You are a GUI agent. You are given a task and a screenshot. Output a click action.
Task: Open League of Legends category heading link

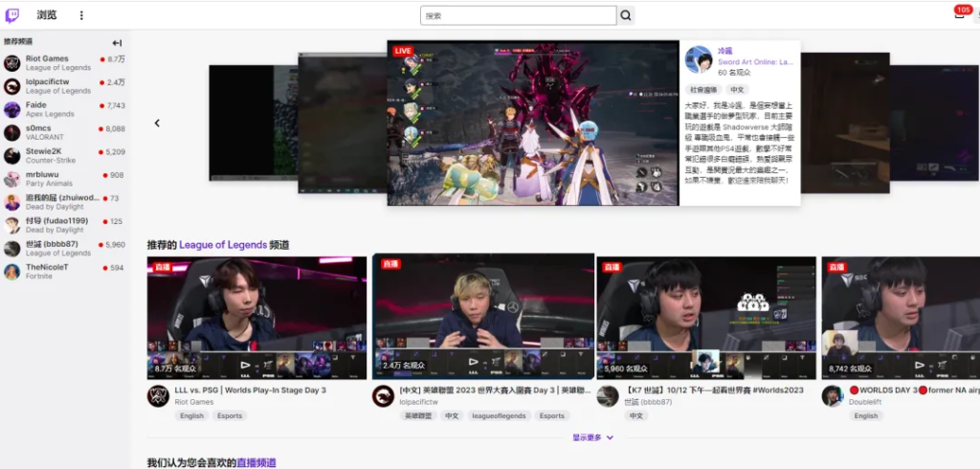[223, 245]
